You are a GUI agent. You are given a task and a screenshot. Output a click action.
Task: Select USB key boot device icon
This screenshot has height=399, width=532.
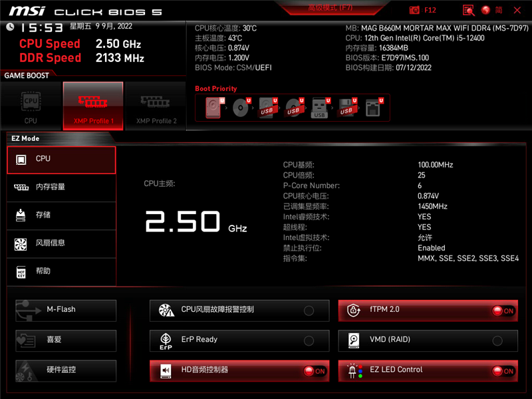[321, 108]
